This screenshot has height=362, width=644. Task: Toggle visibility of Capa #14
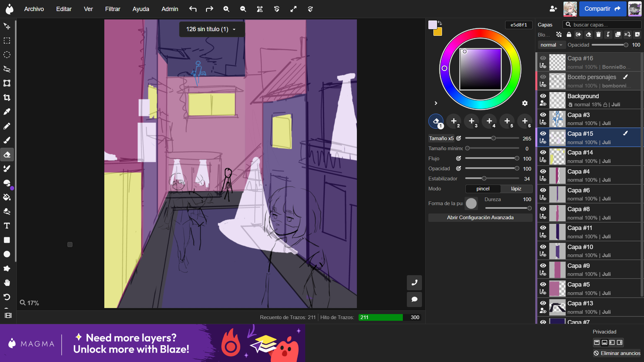pyautogui.click(x=543, y=152)
